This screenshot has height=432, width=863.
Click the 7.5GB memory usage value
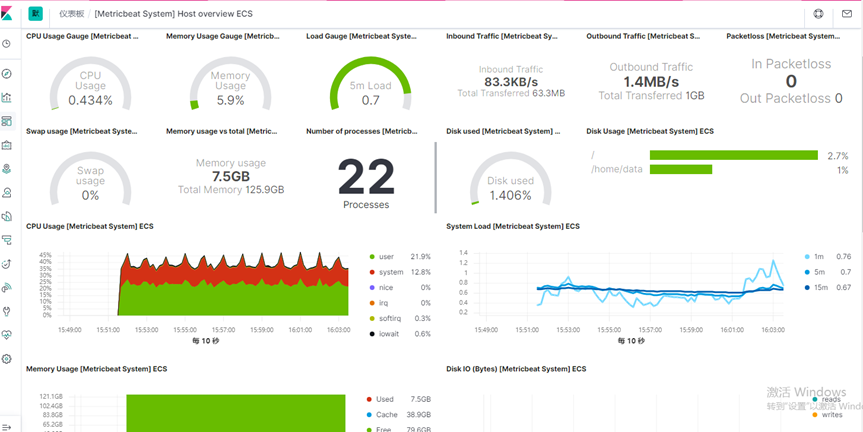coord(231,177)
